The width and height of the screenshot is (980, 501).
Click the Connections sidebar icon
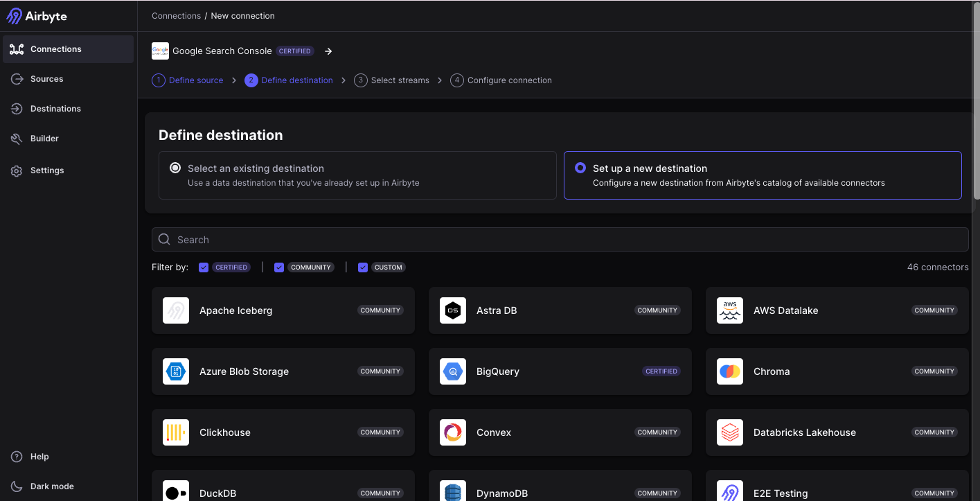(17, 49)
